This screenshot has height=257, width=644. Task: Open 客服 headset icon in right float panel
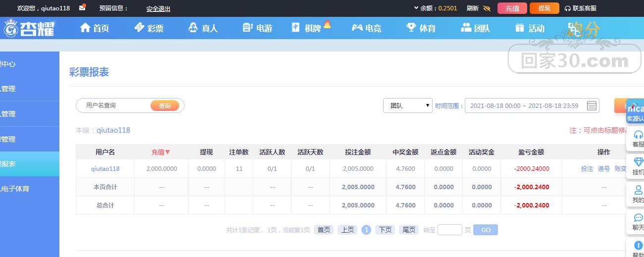click(x=638, y=135)
